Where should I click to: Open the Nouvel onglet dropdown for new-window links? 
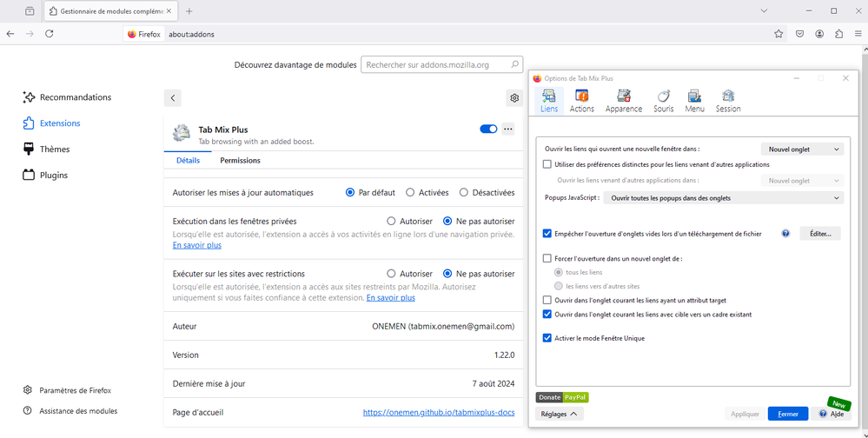point(802,149)
